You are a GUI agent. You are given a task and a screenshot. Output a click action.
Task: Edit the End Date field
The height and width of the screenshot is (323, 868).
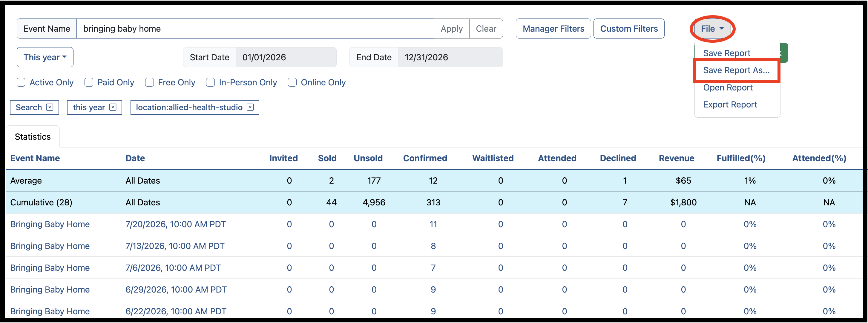[450, 57]
